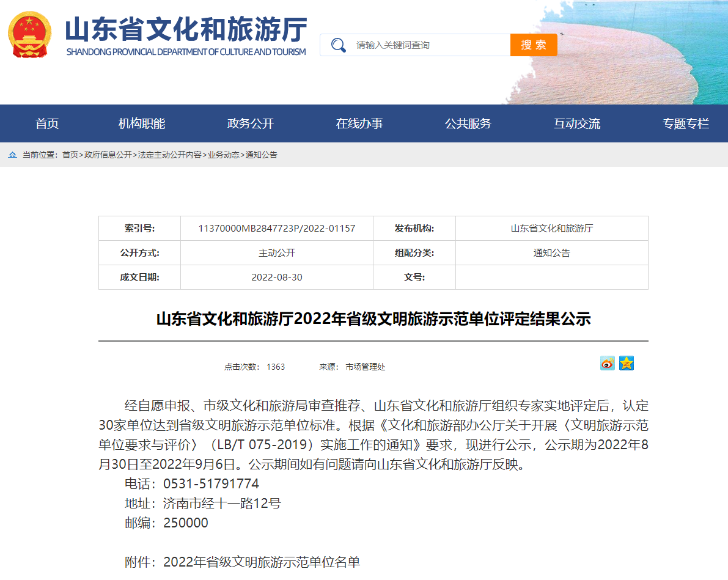Share to QQ Zone star icon

point(627,363)
